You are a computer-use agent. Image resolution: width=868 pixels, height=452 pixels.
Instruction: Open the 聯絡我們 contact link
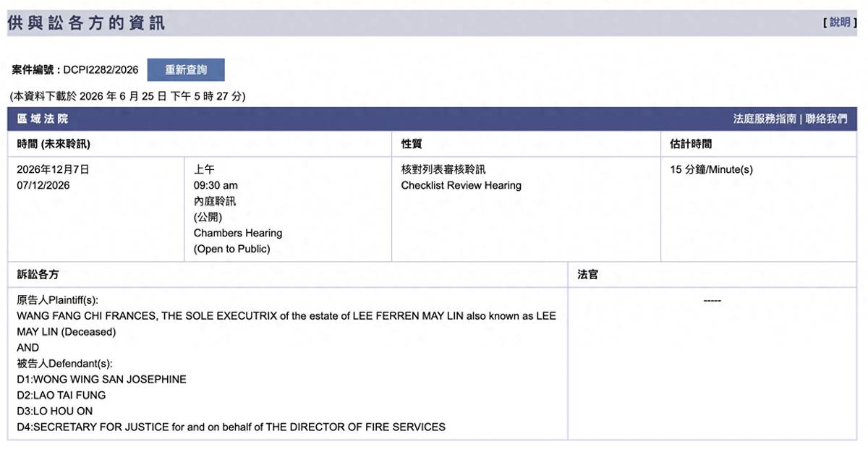point(826,119)
